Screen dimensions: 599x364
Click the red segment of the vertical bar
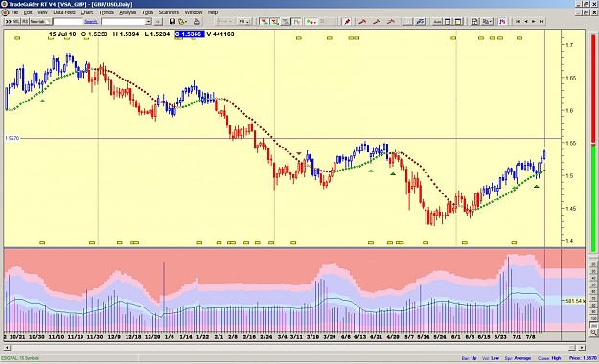[x=593, y=89]
